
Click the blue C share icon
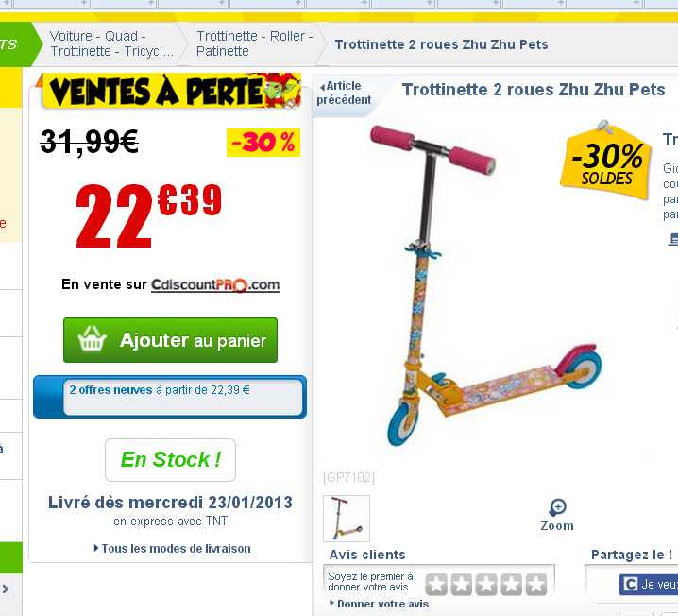coord(630,585)
